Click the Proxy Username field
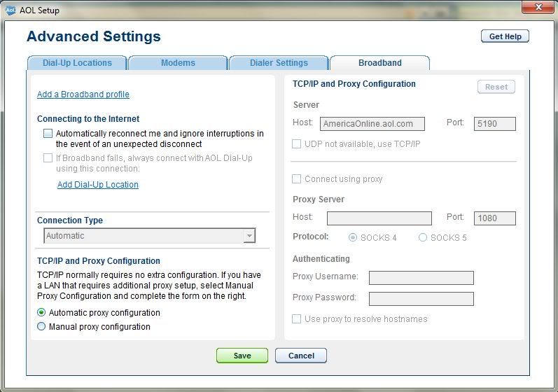This screenshot has width=558, height=392. point(421,278)
